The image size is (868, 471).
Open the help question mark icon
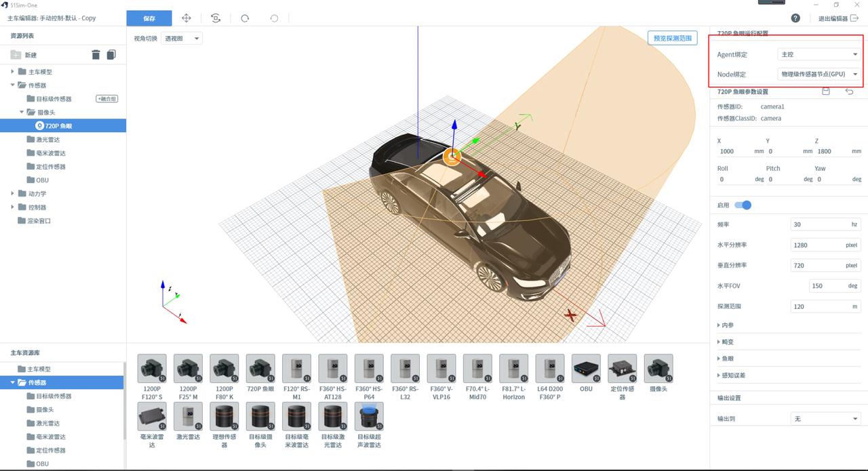tap(795, 18)
